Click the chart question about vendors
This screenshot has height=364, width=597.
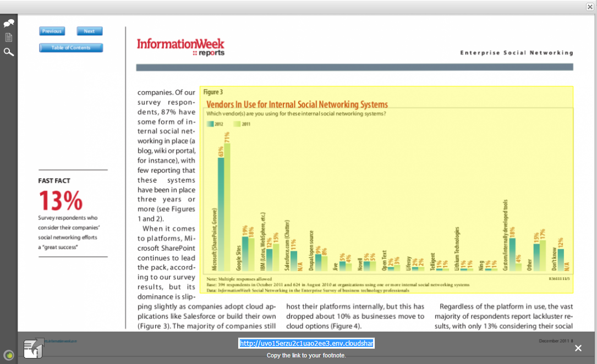pos(296,114)
